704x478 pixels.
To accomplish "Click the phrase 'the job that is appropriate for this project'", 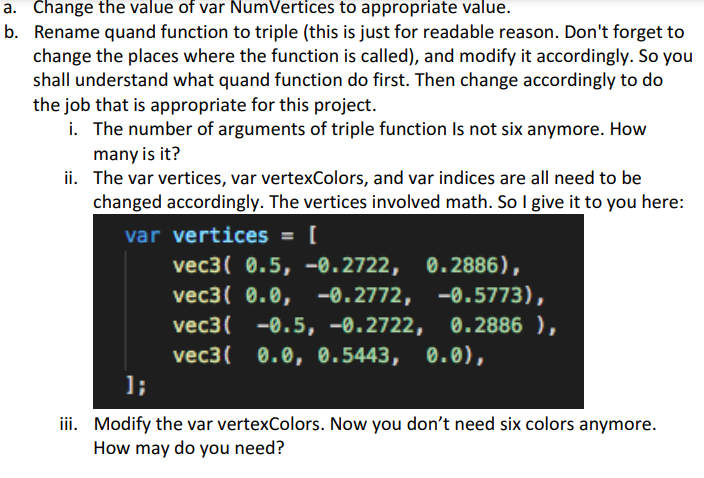I will pos(202,105).
